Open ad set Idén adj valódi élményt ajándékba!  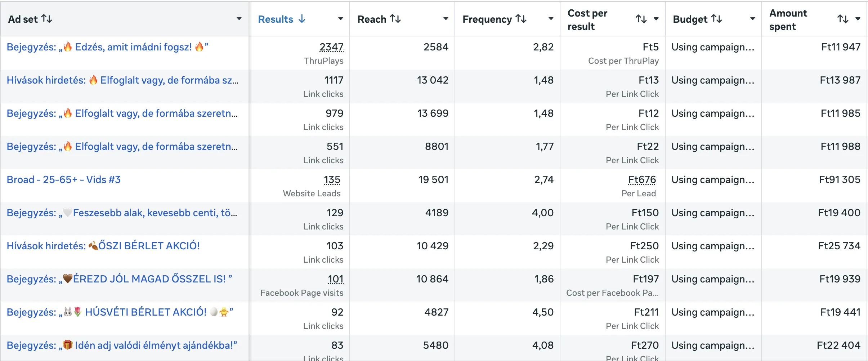point(122,346)
